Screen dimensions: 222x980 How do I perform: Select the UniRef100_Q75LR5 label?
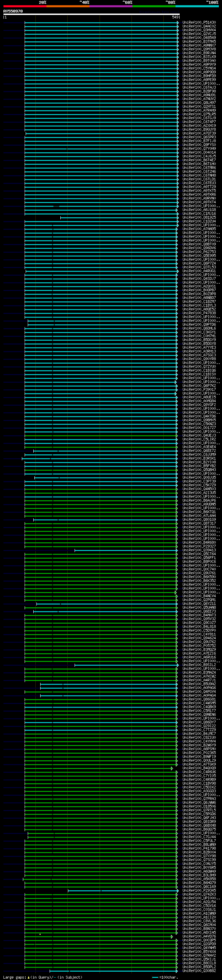(x=199, y=114)
